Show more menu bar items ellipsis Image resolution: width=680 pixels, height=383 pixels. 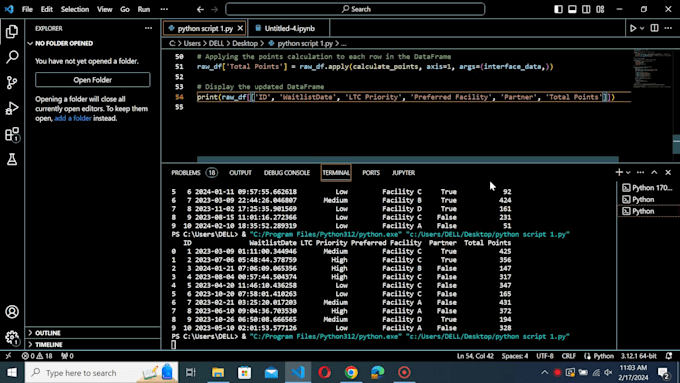(164, 9)
